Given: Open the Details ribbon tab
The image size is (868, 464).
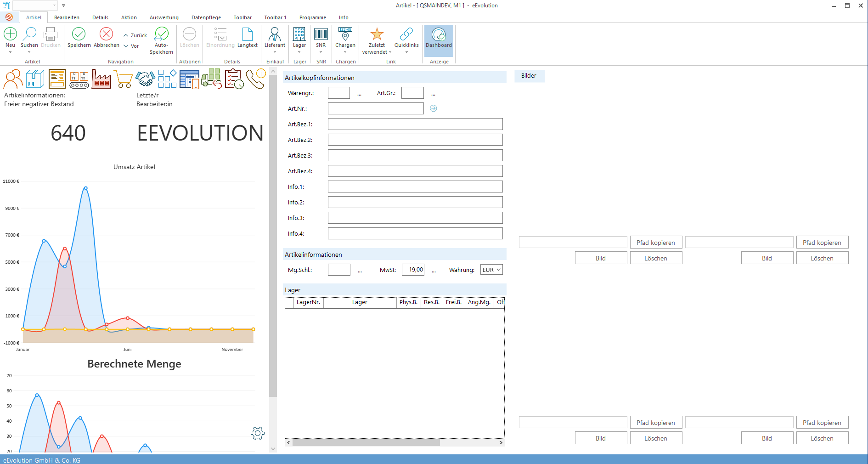Looking at the screenshot, I should point(100,17).
